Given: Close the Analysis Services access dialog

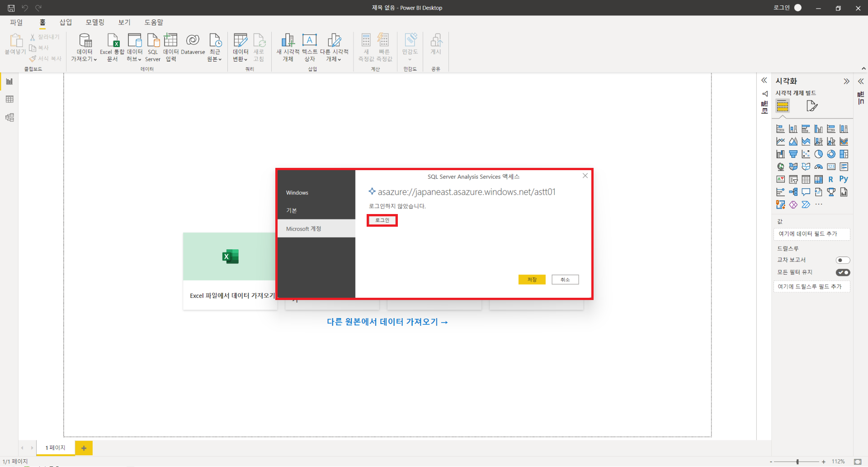Looking at the screenshot, I should [585, 176].
